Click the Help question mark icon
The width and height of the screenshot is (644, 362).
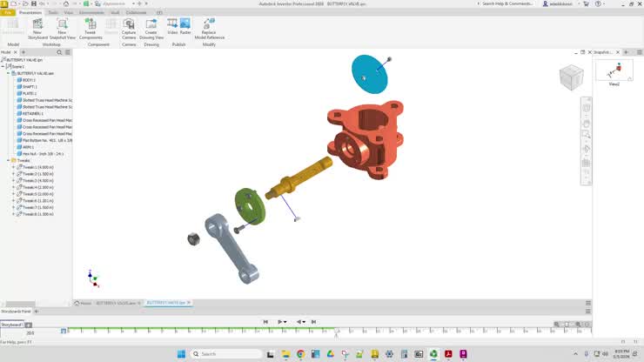coord(598,3)
